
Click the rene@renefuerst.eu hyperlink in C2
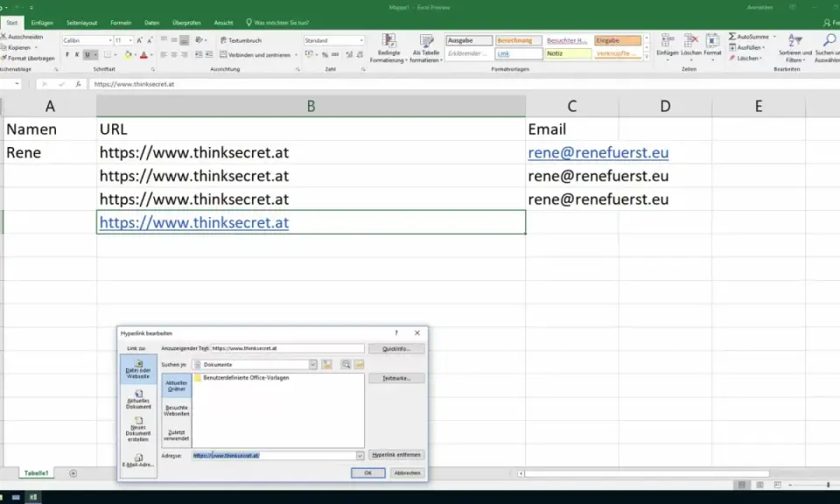click(598, 152)
